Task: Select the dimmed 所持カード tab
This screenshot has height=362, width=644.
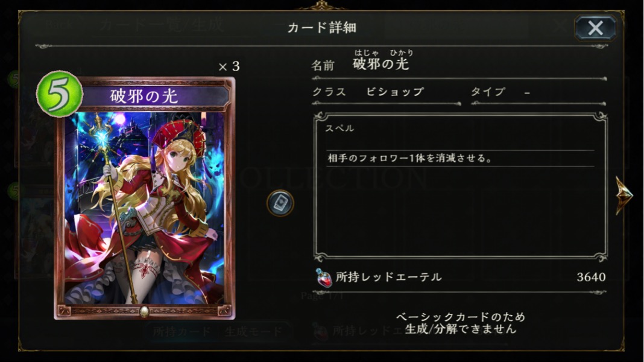Action: 182,331
